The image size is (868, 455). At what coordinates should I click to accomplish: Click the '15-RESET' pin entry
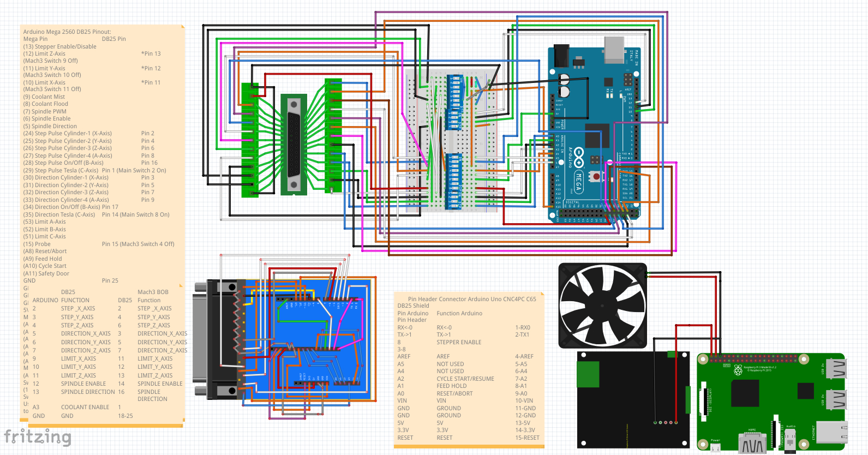tap(527, 438)
